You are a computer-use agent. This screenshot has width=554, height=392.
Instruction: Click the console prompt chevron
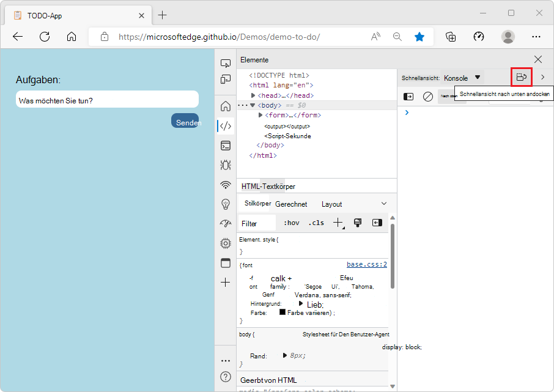pyautogui.click(x=407, y=113)
